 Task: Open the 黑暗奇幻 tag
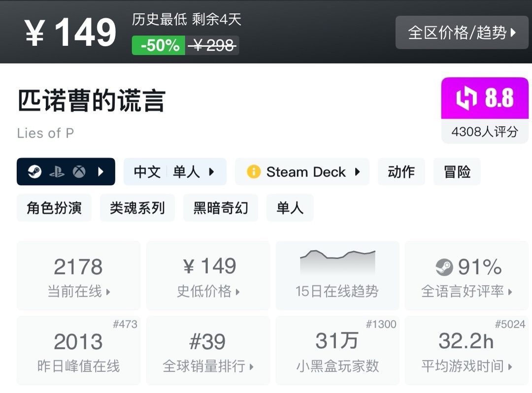[221, 208]
